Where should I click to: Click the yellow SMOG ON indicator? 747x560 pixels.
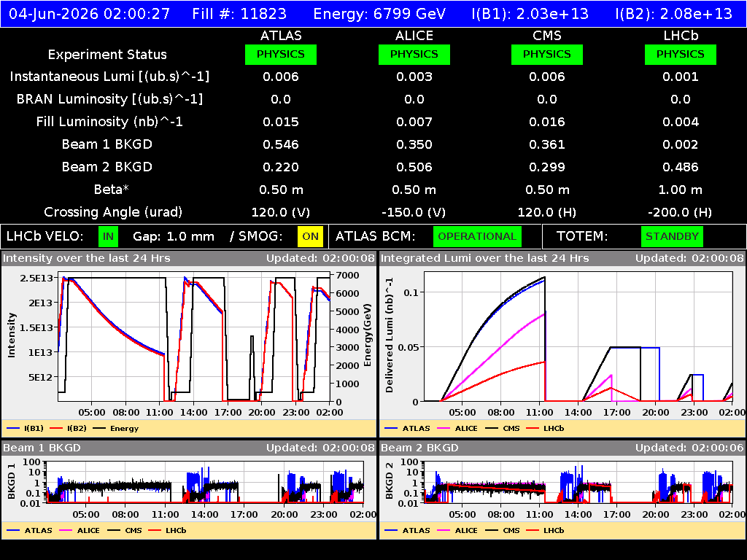310,237
